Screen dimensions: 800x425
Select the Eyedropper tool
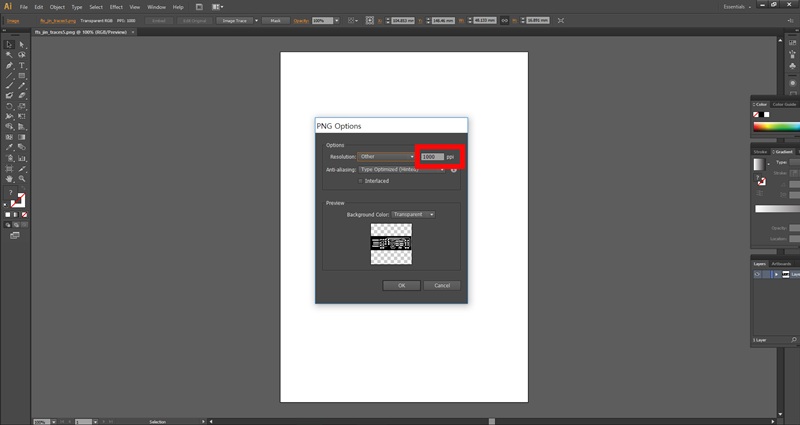tap(9, 147)
